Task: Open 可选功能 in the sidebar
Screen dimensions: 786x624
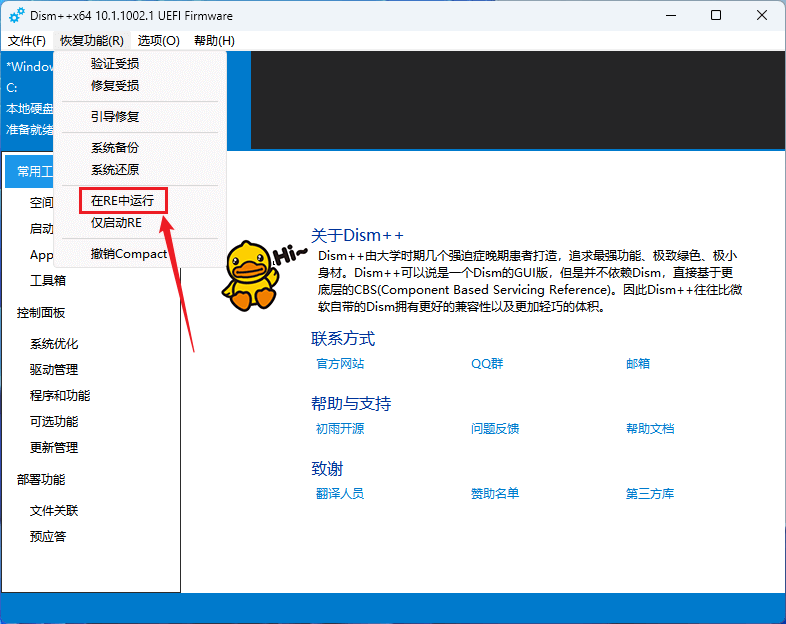Action: coord(54,422)
